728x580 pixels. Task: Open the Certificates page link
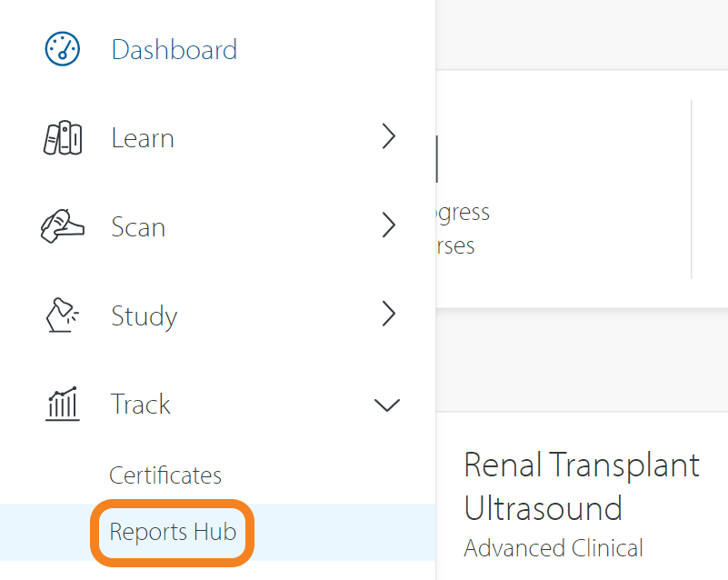[x=165, y=475]
